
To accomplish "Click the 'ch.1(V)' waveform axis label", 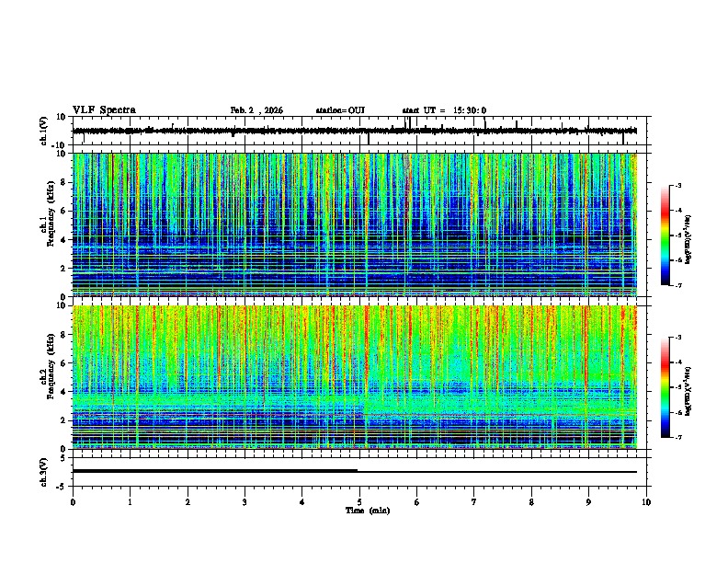I will click(x=44, y=131).
